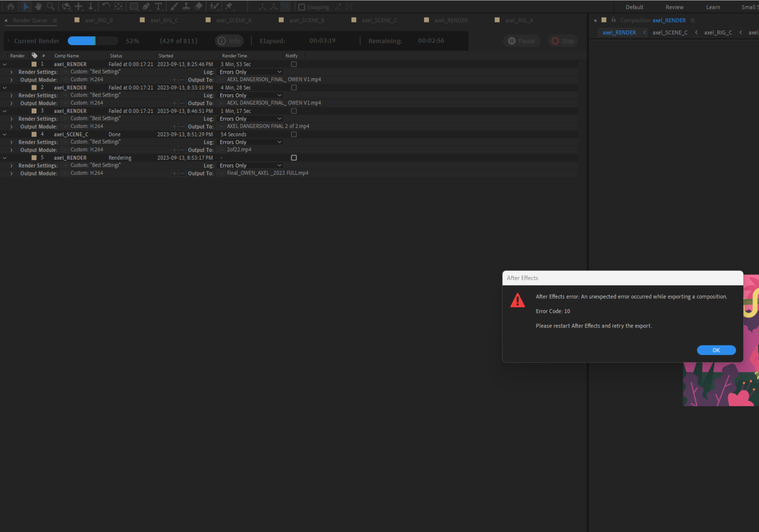Stop the current render
759x532 pixels.
563,41
